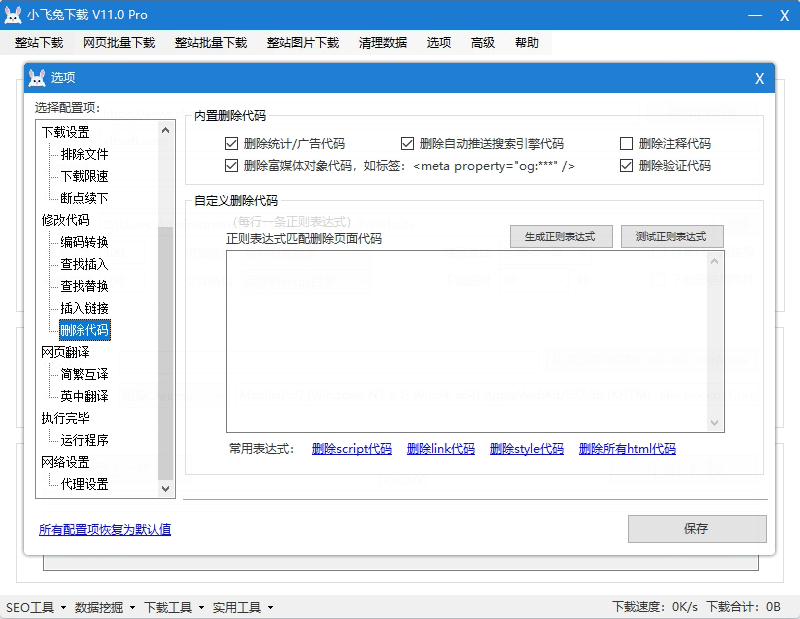Uncheck 删除自动推送搜索引擎代码 checkbox
This screenshot has height=619, width=800.
(408, 143)
